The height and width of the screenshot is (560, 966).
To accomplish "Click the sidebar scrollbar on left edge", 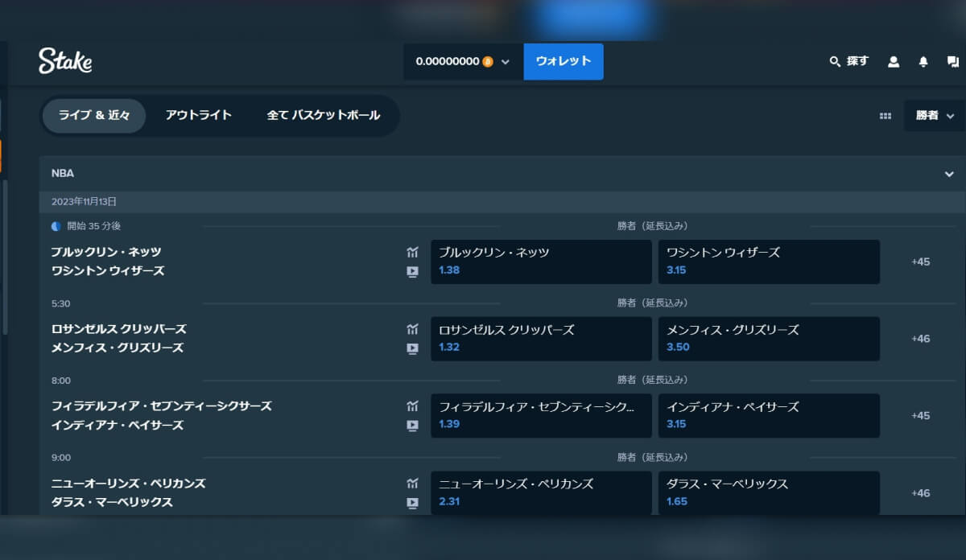I will coord(5,257).
